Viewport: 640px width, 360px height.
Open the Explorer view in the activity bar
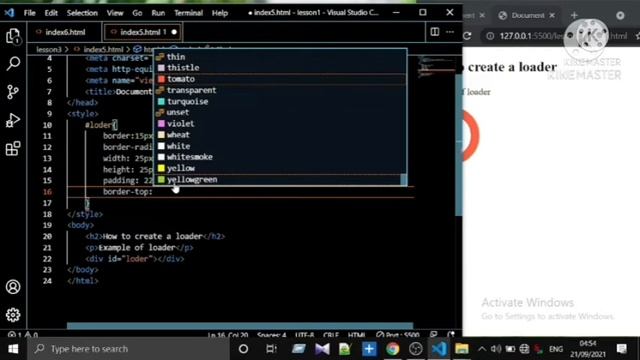coord(13,36)
